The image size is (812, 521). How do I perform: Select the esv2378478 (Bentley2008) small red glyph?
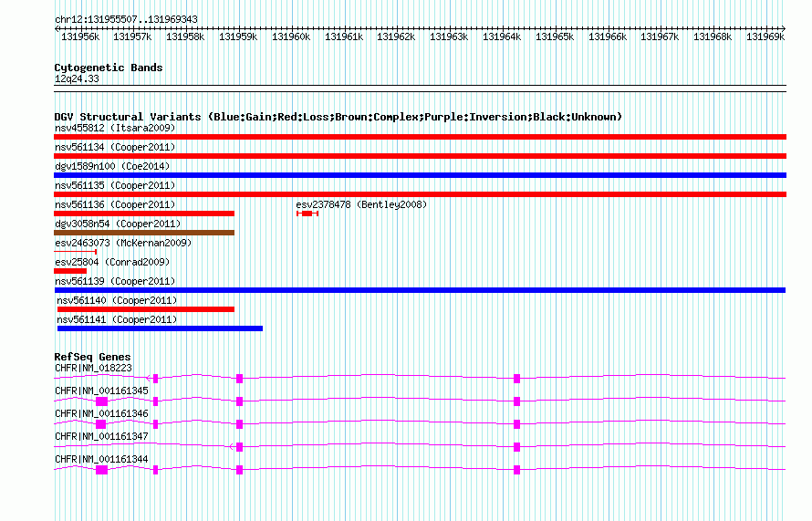pyautogui.click(x=307, y=214)
